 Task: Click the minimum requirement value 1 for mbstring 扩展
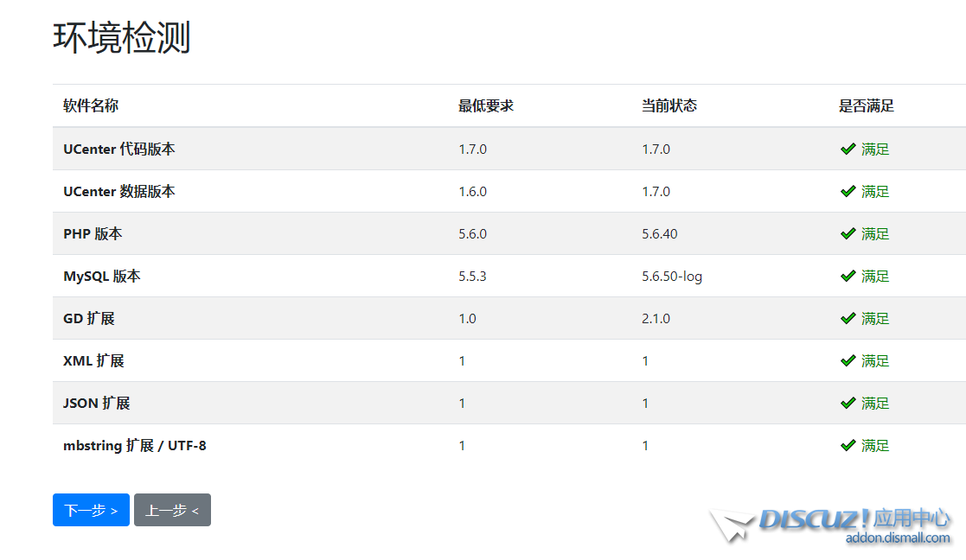point(462,446)
